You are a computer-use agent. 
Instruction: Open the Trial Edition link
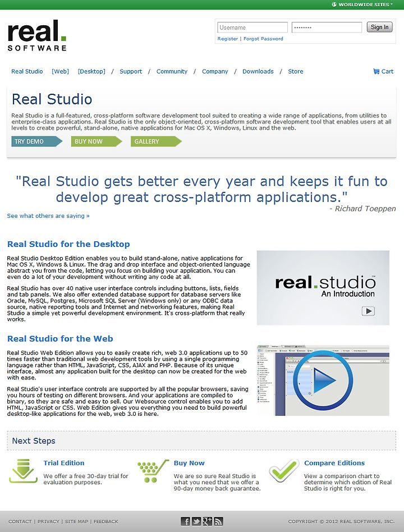tap(64, 463)
